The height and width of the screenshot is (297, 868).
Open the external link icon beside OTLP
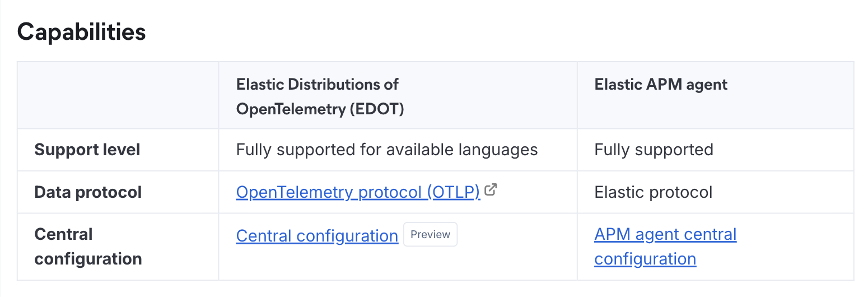click(x=491, y=191)
